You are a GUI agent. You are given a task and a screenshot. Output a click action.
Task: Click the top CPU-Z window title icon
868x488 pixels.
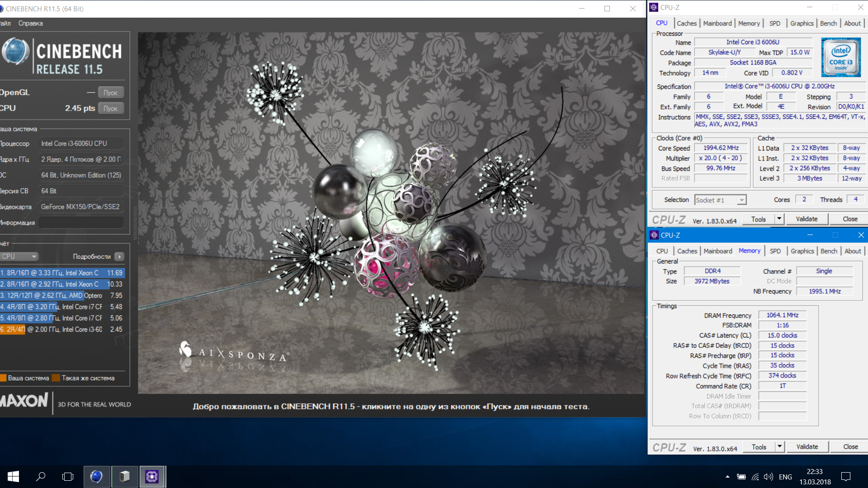654,7
